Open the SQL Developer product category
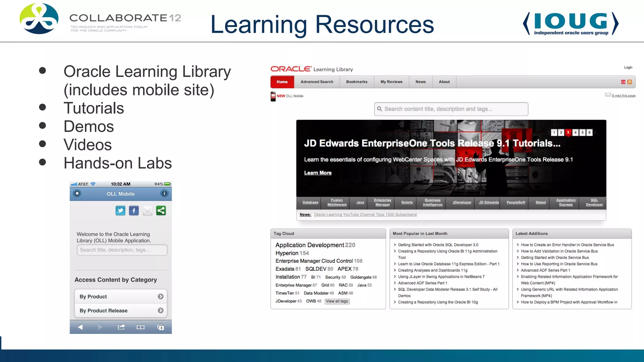644x362 pixels. click(594, 202)
